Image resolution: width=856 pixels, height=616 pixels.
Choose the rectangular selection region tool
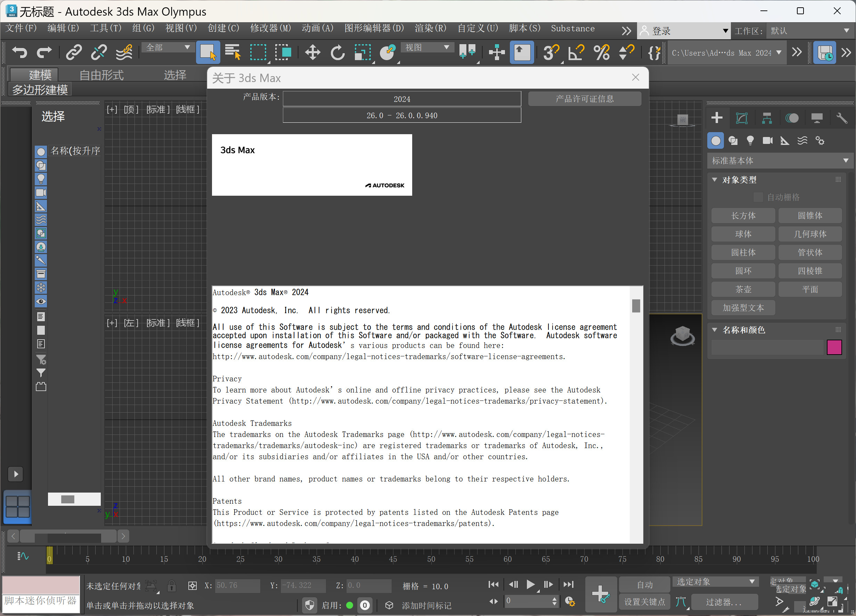click(258, 52)
